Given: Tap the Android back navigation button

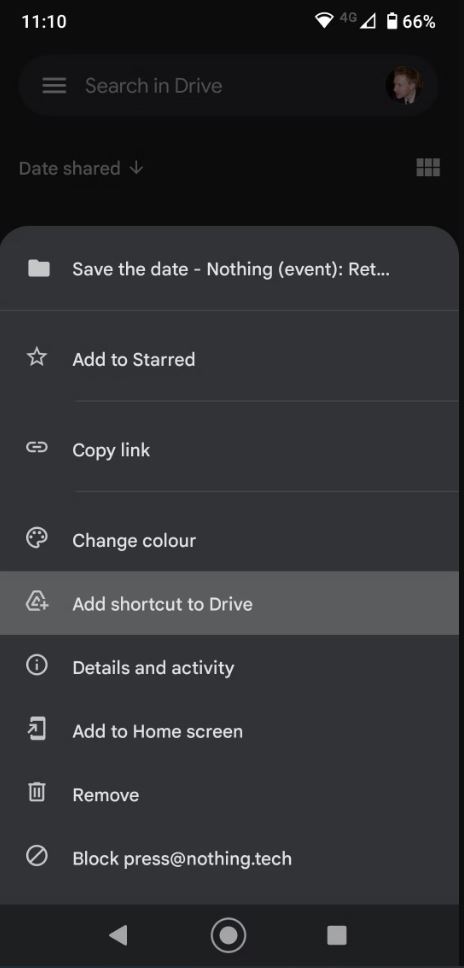Looking at the screenshot, I should [118, 935].
